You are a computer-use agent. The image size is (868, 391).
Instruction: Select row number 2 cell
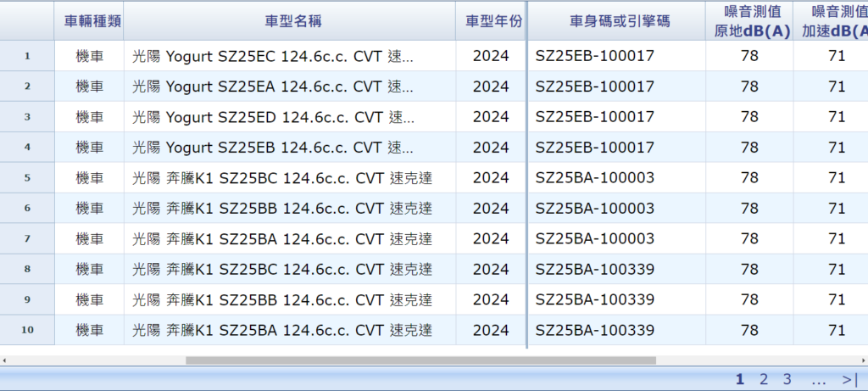click(27, 87)
